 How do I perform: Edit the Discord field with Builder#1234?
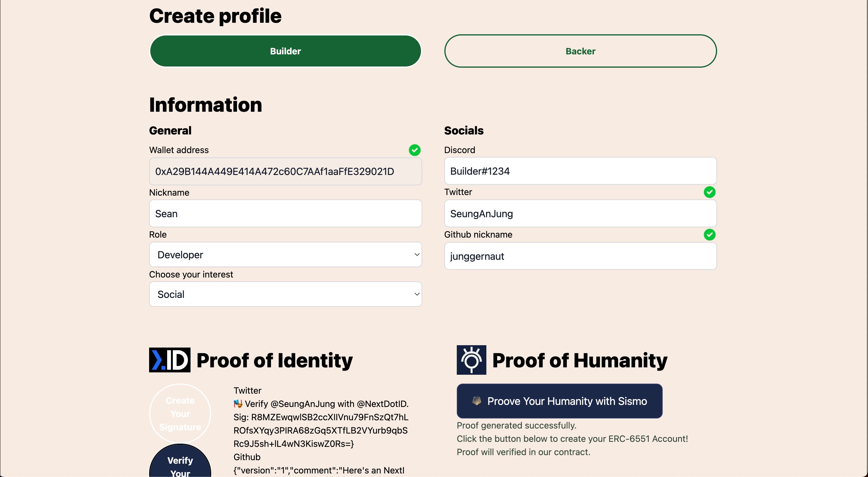pos(580,171)
